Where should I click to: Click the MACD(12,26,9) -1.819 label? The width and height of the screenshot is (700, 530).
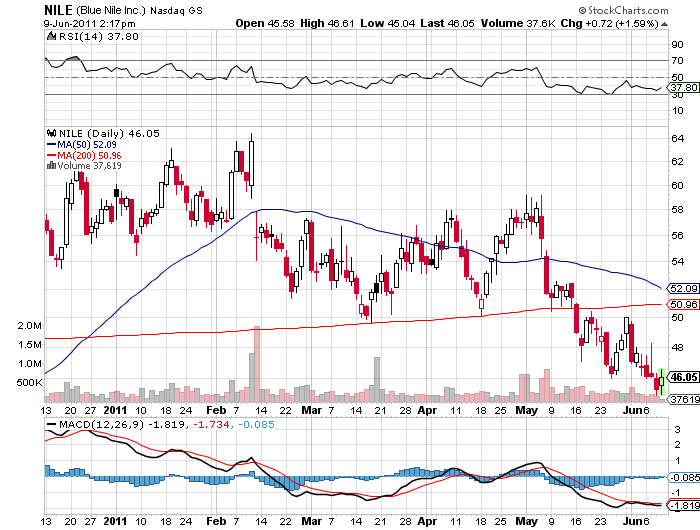(121, 424)
